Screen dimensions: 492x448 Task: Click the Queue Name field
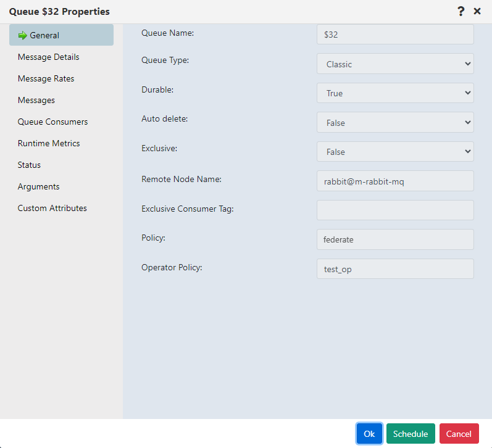point(395,35)
